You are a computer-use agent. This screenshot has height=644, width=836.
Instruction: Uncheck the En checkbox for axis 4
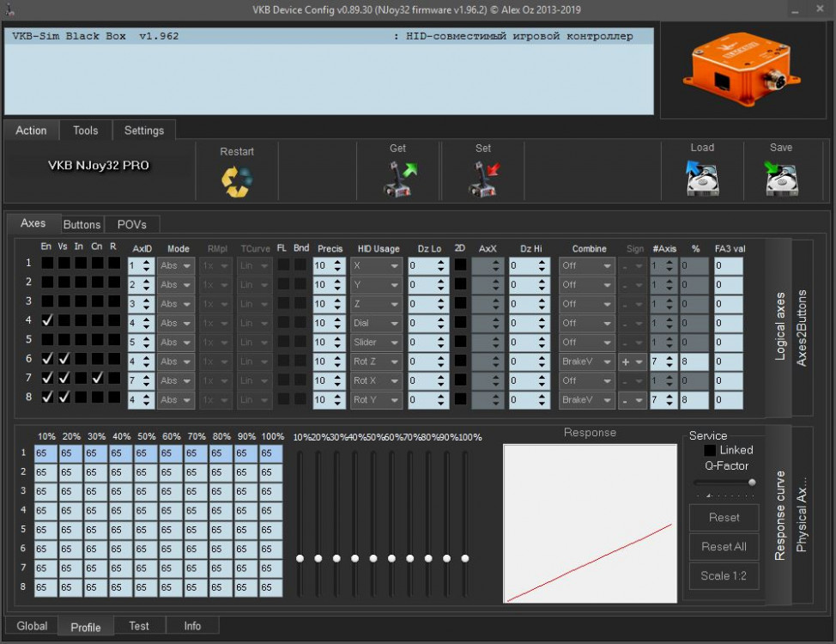pos(47,320)
